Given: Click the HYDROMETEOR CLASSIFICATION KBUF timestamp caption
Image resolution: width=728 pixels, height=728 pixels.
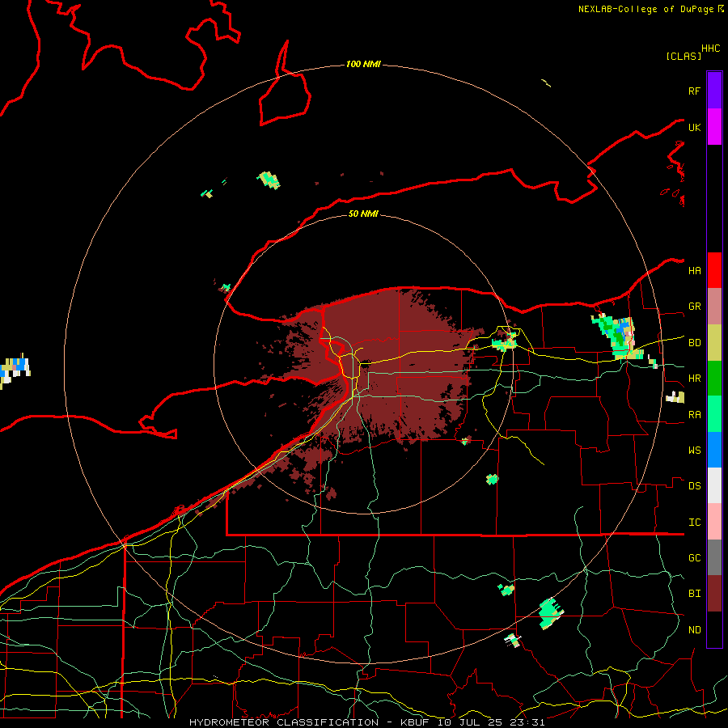Looking at the screenshot, I should (366, 722).
